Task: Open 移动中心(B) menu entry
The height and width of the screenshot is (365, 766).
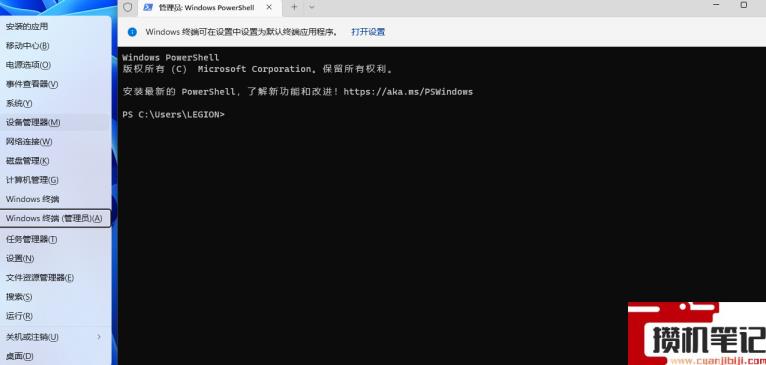Action: click(55, 45)
